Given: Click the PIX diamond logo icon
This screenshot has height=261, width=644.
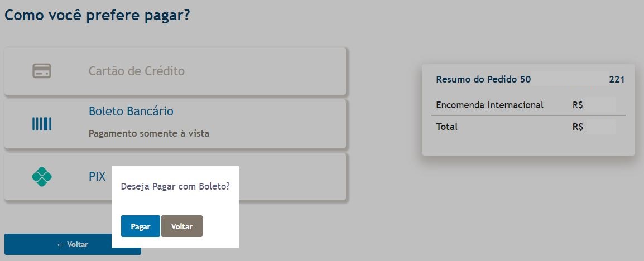Looking at the screenshot, I should (42, 177).
